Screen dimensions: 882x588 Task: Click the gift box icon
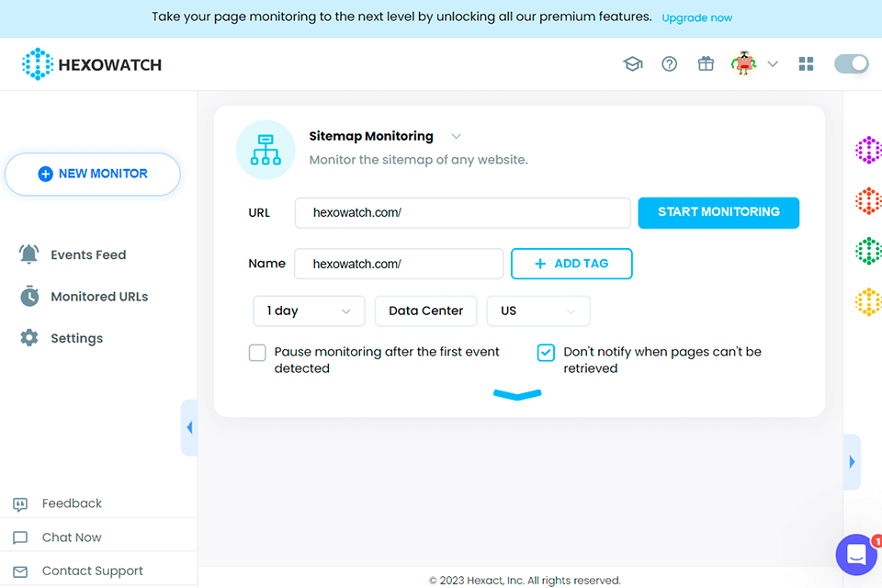tap(706, 63)
